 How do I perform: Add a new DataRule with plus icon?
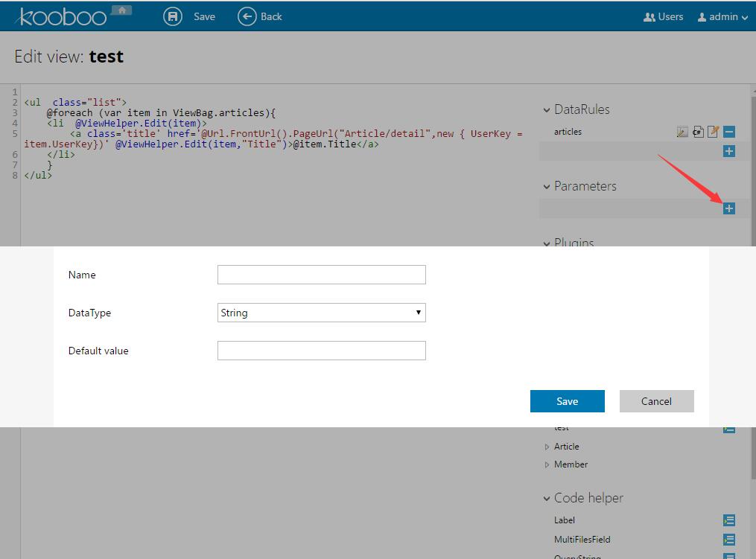point(729,151)
